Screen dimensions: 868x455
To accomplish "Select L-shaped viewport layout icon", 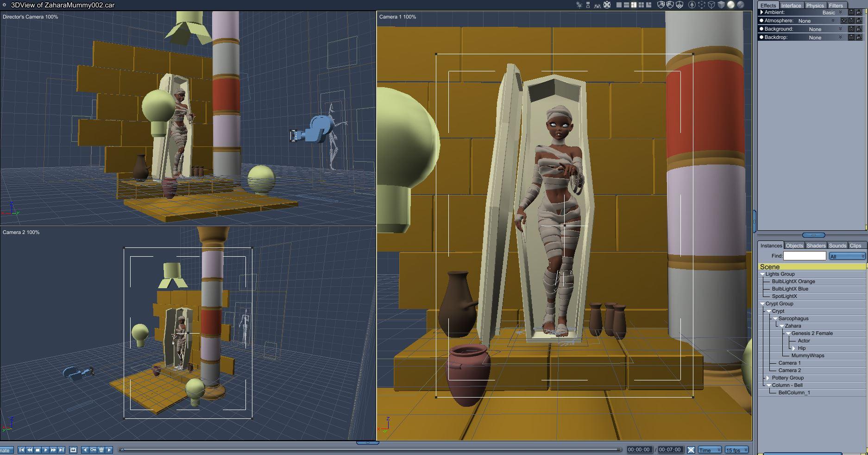I will click(648, 5).
